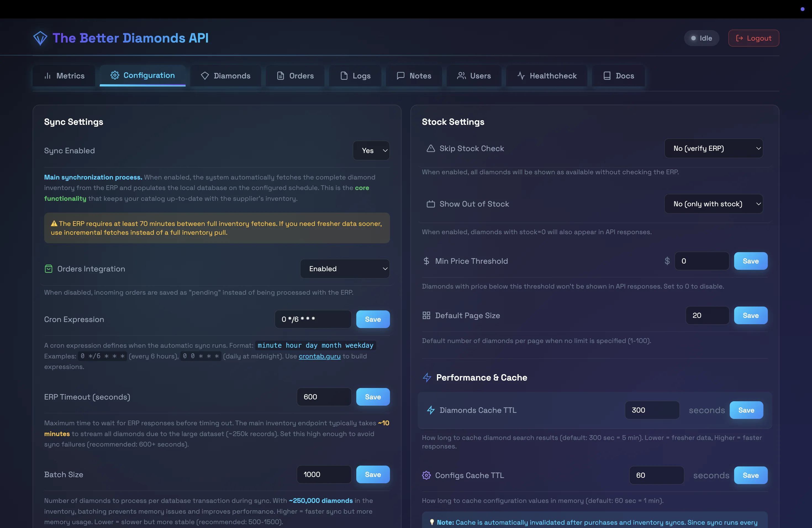Click the Configuration gear icon
Viewport: 812px width, 528px height.
115,75
